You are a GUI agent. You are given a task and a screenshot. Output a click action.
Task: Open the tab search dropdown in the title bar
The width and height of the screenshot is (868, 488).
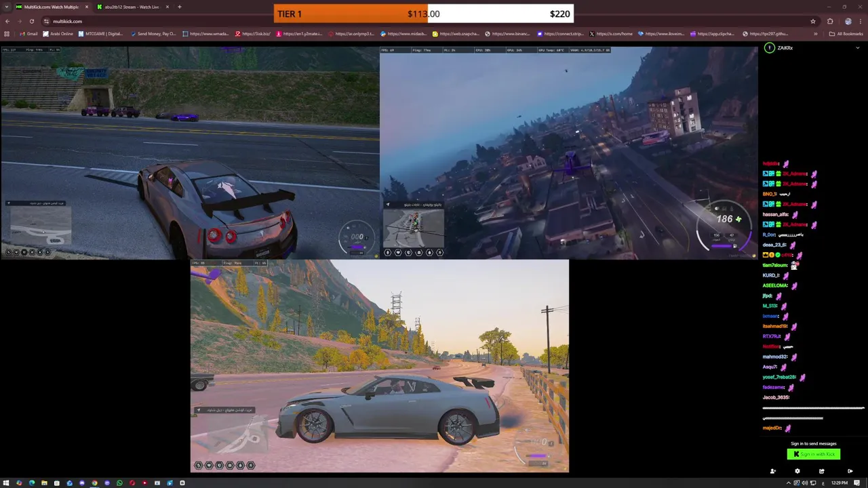(7, 7)
